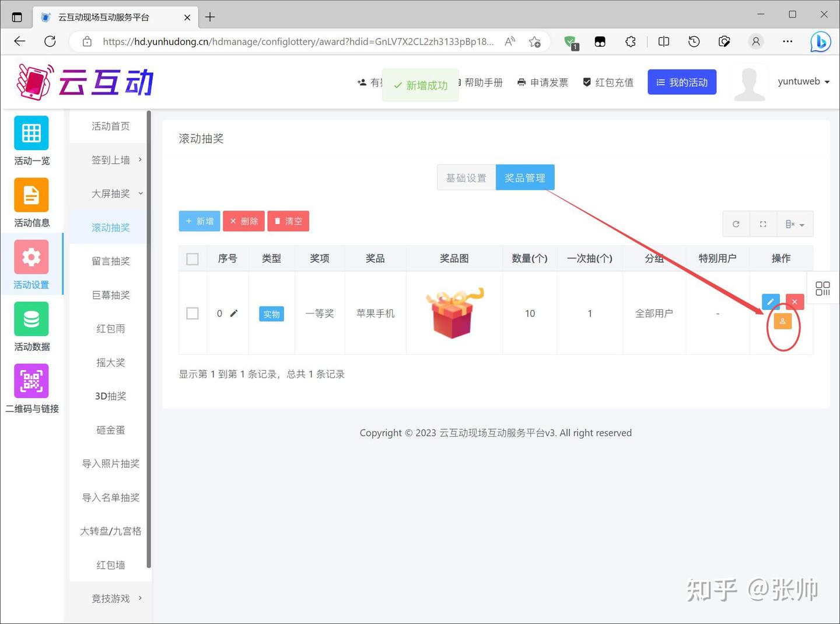Expand the 签到上墙 sidebar menu
This screenshot has height=624, width=840.
click(x=110, y=159)
